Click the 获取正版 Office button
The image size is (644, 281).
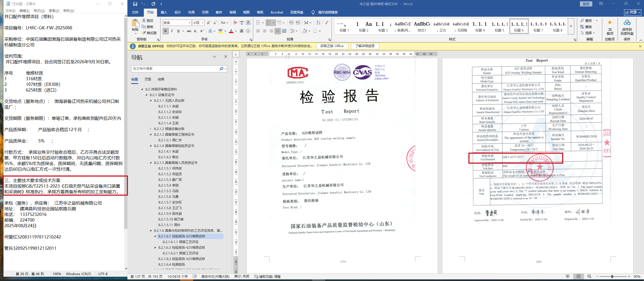pos(332,46)
